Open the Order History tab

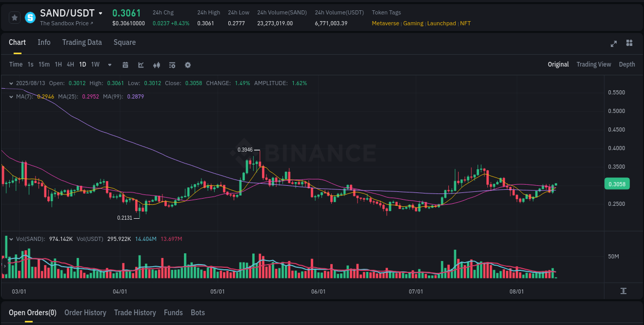pos(85,313)
